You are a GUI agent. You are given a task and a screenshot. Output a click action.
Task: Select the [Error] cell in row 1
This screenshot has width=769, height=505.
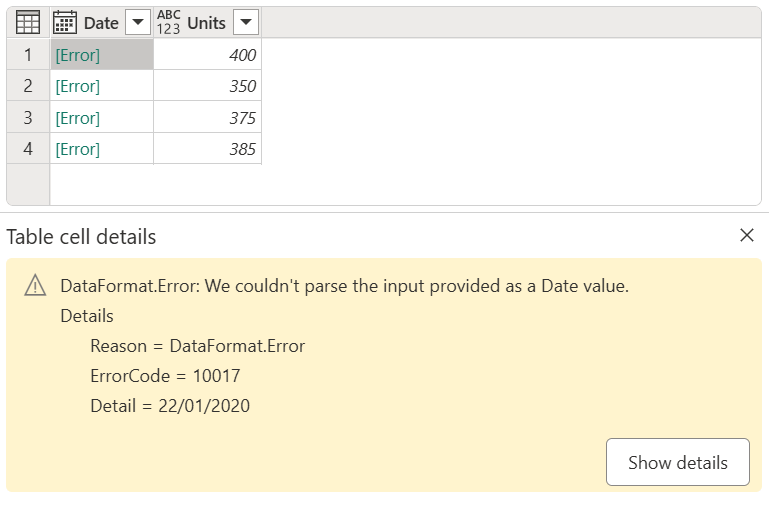pos(101,55)
